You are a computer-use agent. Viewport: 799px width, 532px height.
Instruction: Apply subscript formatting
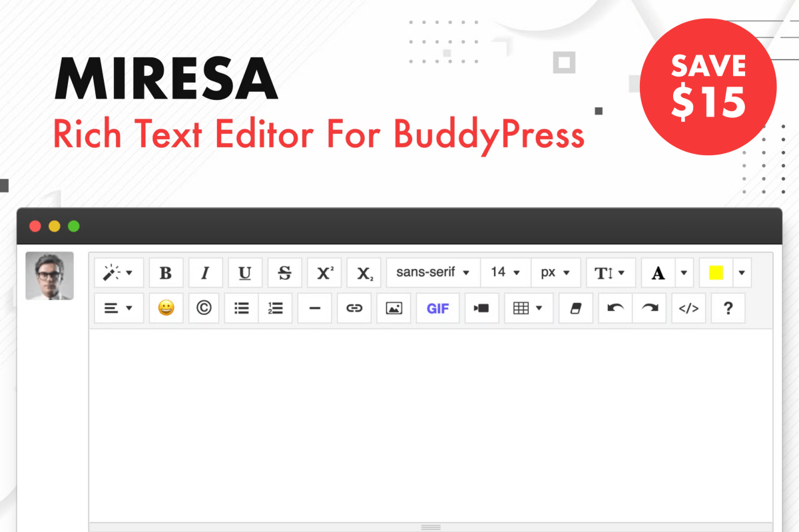[x=364, y=273]
